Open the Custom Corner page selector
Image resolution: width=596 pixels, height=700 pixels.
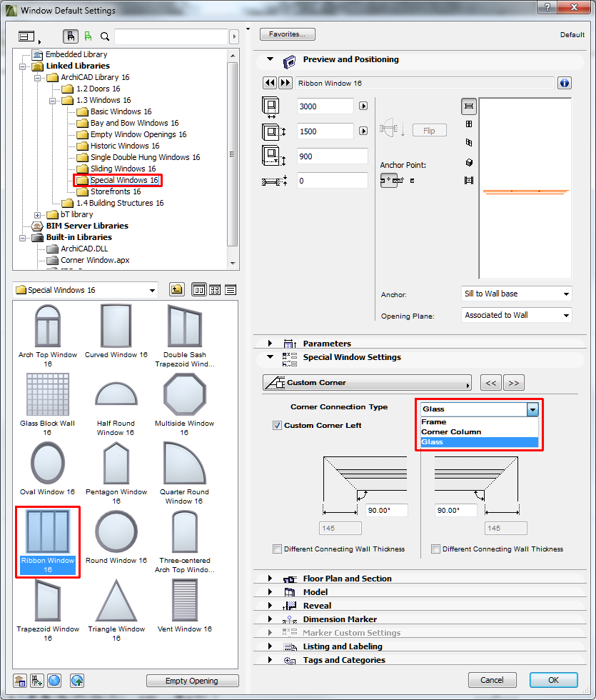[x=367, y=383]
